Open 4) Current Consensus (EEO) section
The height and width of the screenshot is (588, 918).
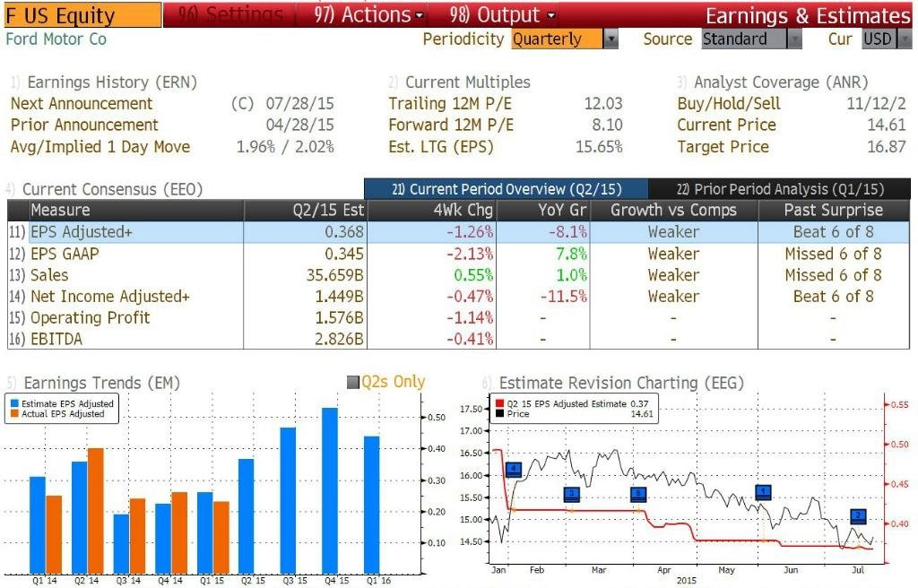pyautogui.click(x=104, y=189)
